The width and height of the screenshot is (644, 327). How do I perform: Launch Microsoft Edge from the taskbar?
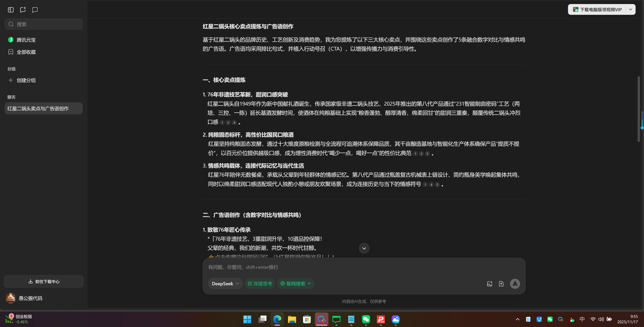(277, 319)
